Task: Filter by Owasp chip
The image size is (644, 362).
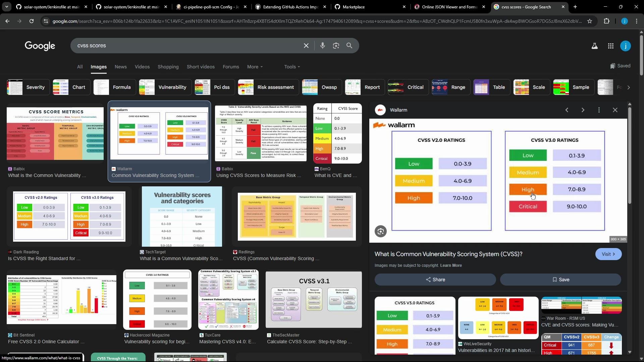Action: click(322, 87)
